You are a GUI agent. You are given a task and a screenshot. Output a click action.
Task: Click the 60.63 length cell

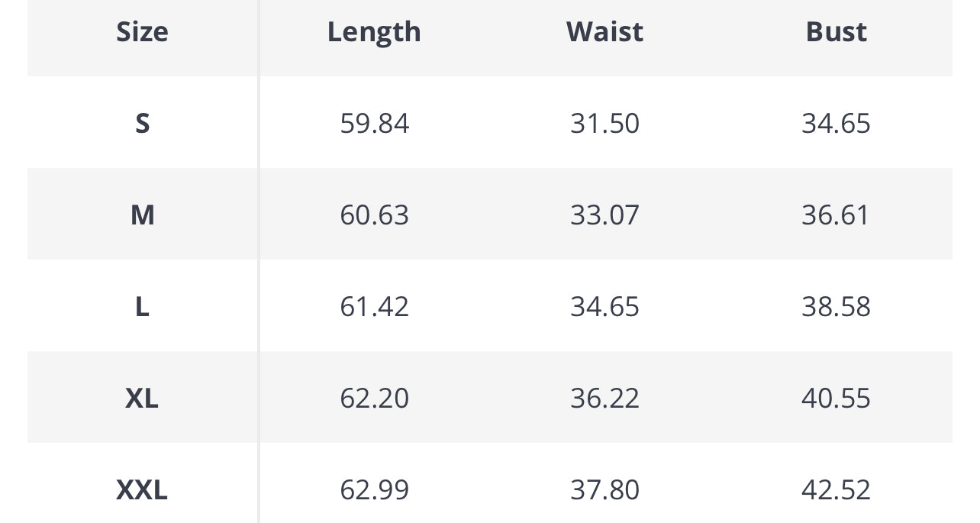point(374,215)
